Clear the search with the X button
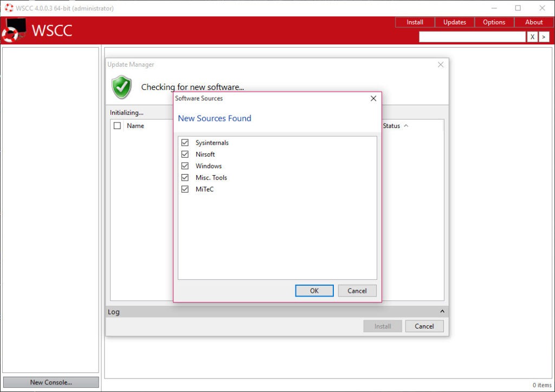 pos(532,37)
